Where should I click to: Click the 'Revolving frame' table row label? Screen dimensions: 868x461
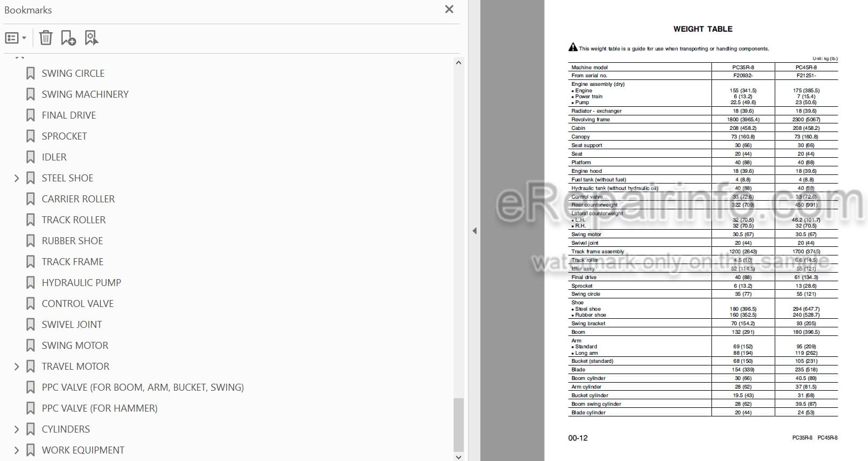pyautogui.click(x=590, y=120)
